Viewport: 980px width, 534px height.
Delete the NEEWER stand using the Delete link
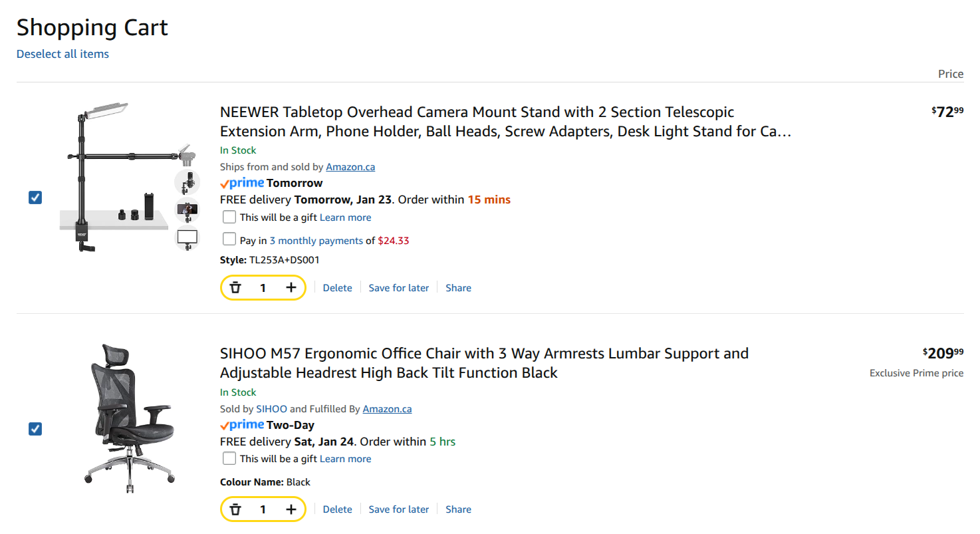(337, 288)
